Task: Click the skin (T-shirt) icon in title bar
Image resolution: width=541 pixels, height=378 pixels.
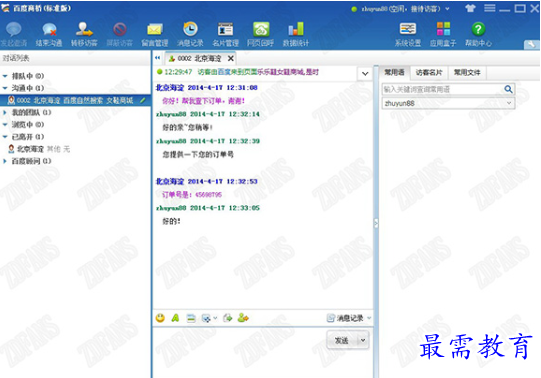Action: (x=470, y=8)
